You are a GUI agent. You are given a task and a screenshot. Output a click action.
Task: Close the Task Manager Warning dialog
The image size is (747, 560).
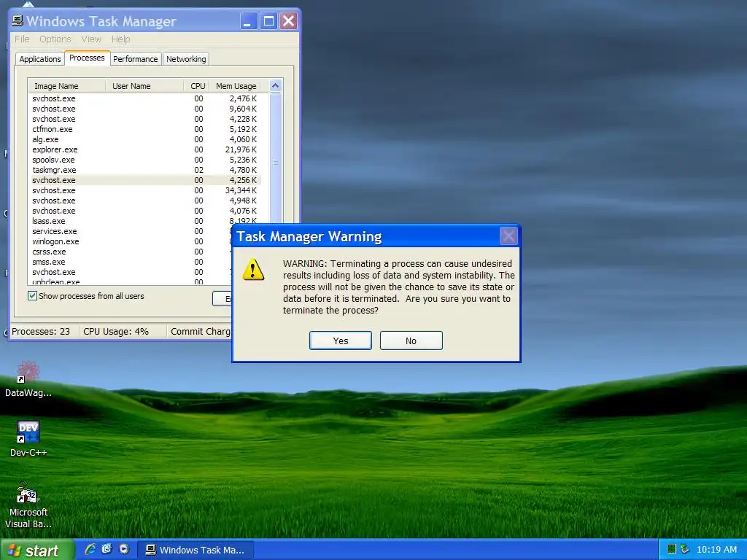(508, 236)
